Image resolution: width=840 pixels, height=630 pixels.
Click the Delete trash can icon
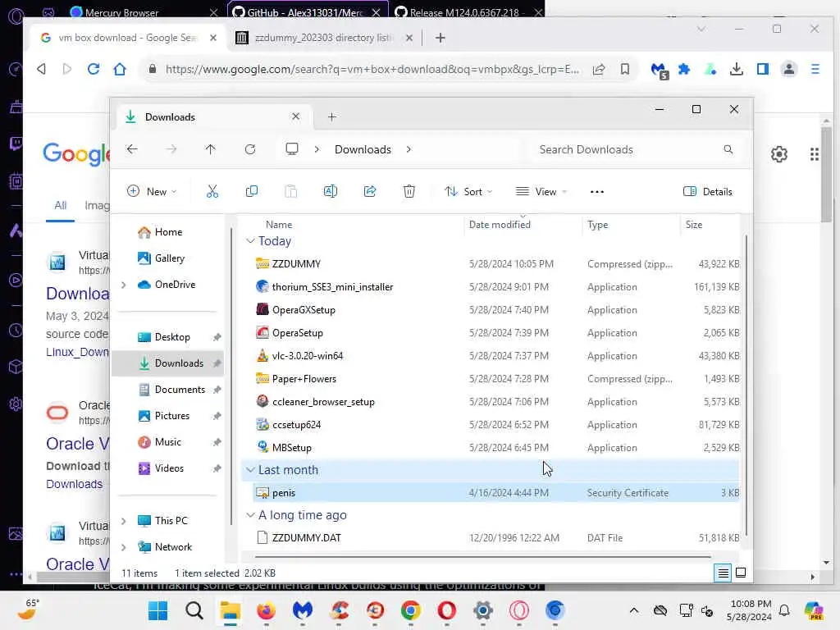point(409,191)
